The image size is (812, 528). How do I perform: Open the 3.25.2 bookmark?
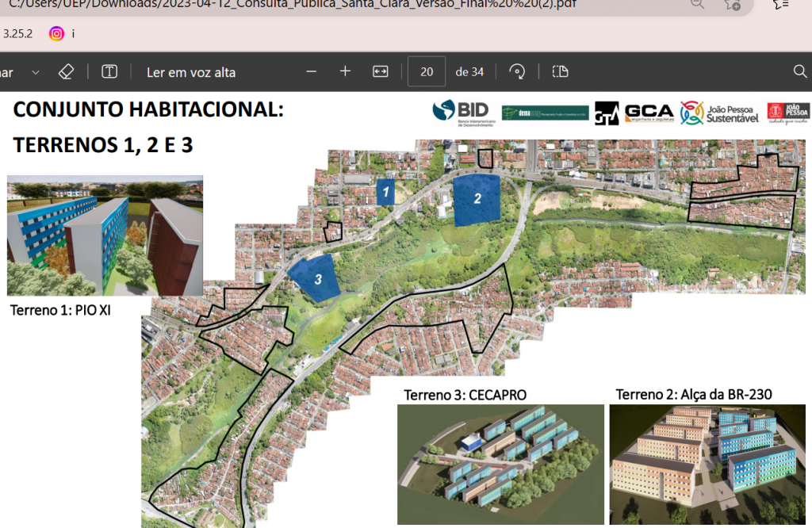pos(17,33)
